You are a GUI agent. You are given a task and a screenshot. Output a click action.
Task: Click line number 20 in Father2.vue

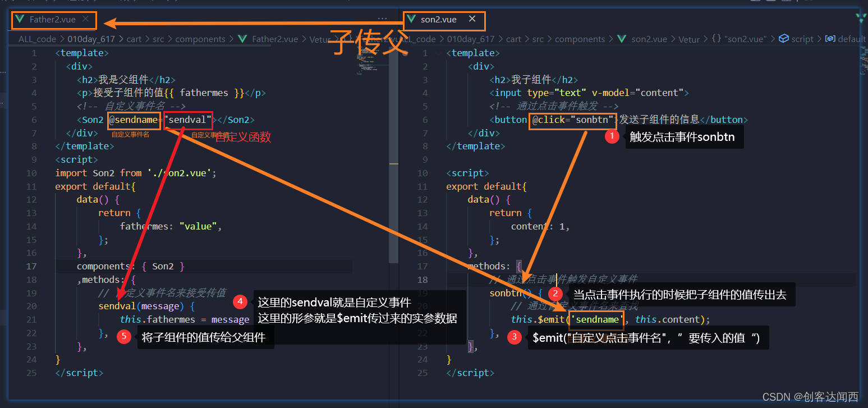pos(33,305)
